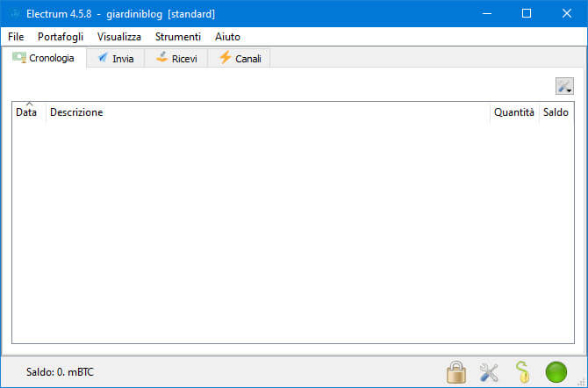Switch to the Ricevi tab
This screenshot has height=388, width=588.
pyautogui.click(x=176, y=59)
